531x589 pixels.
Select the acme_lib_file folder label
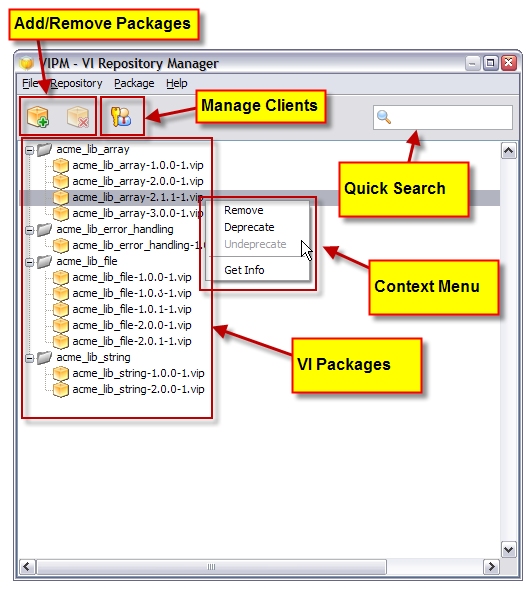pyautogui.click(x=87, y=261)
